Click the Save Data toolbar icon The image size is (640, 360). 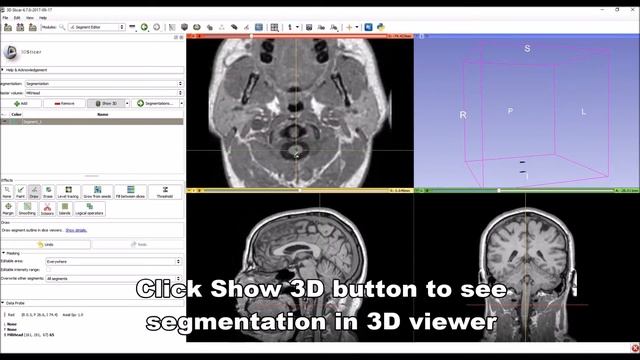click(33, 27)
